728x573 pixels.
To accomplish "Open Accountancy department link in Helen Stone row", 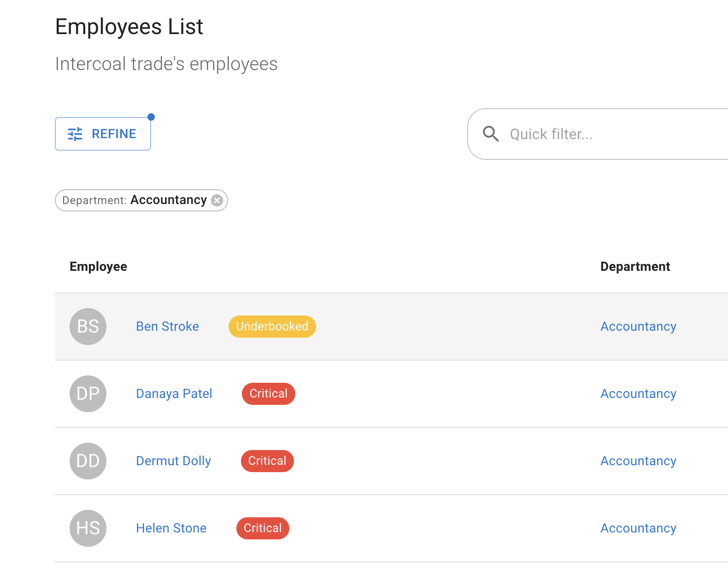I will point(639,528).
